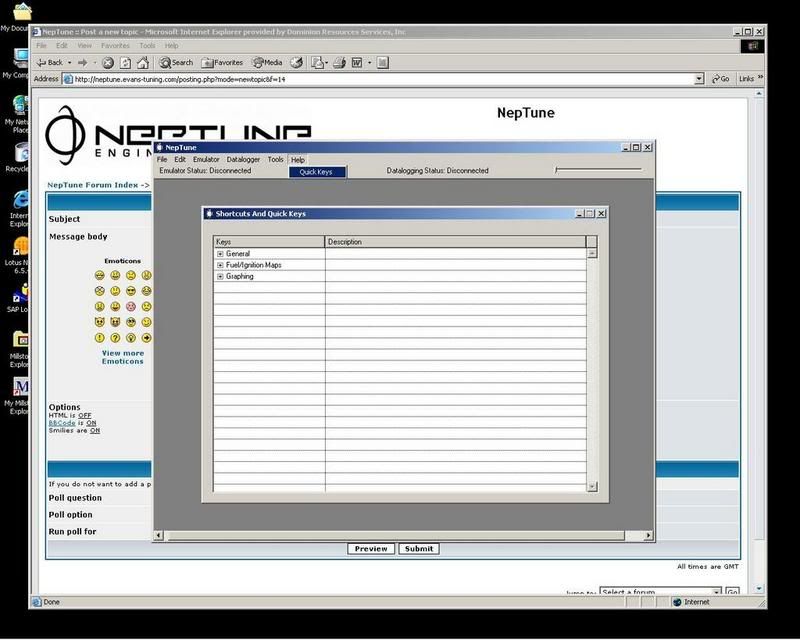Click the Shortcuts list scroll-down arrow
Viewport: 800px width, 640px height.
[592, 486]
